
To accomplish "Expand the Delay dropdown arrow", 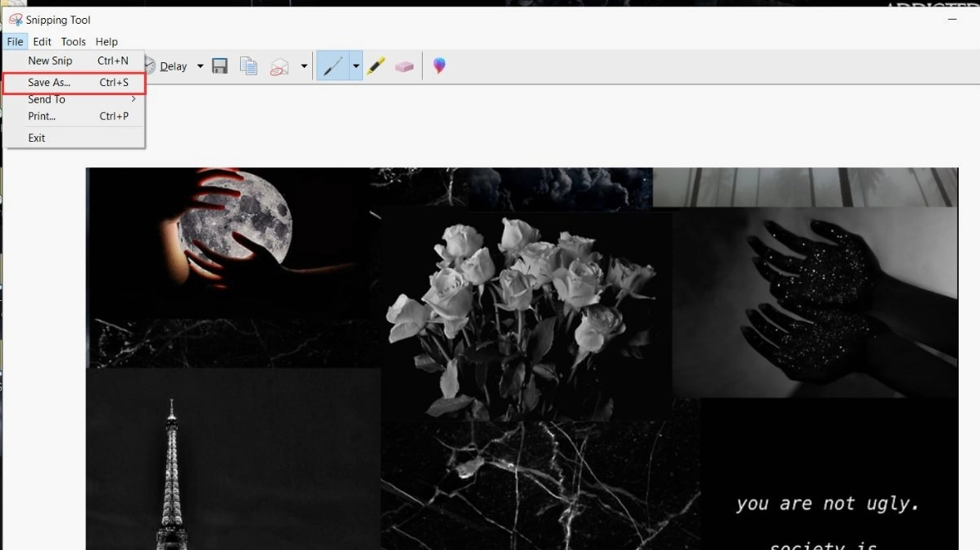I will [x=200, y=66].
